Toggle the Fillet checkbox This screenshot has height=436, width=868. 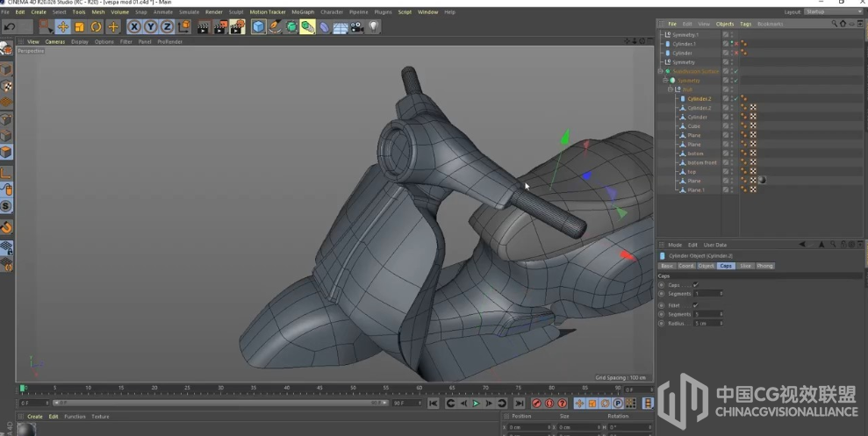click(696, 305)
